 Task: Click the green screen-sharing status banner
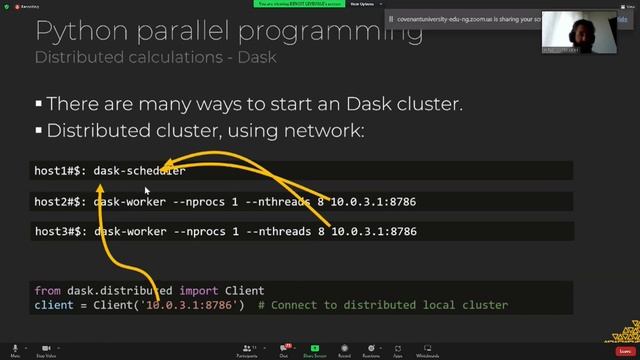[x=299, y=4]
